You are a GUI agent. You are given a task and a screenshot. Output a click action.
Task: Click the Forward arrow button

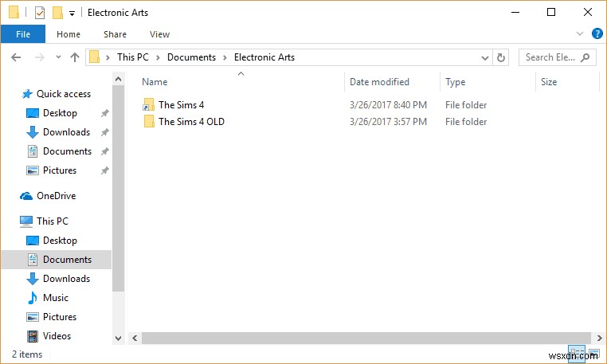[x=40, y=57]
